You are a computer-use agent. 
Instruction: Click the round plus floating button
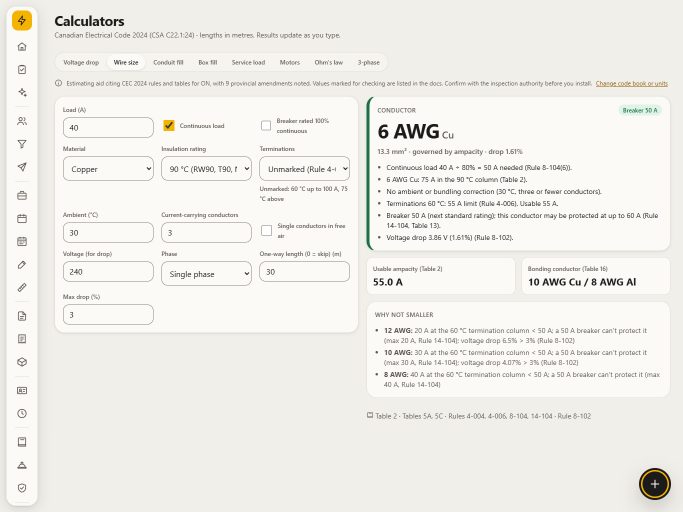coord(655,484)
